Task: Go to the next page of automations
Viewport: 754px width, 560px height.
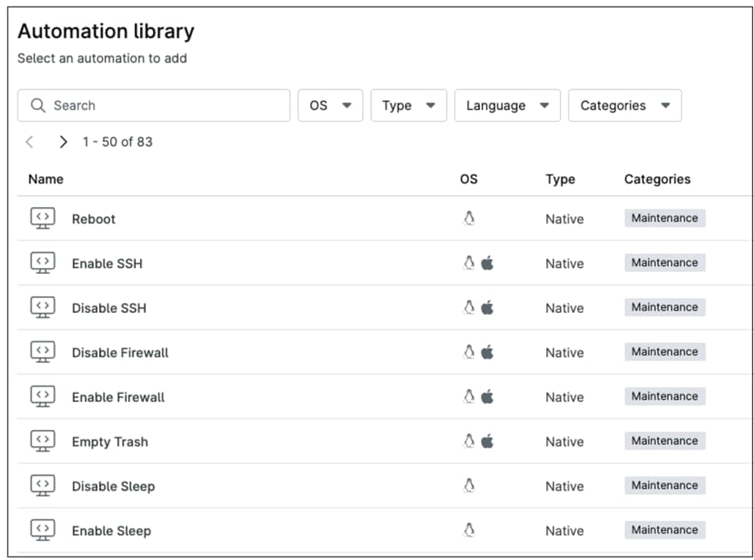Action: tap(63, 142)
